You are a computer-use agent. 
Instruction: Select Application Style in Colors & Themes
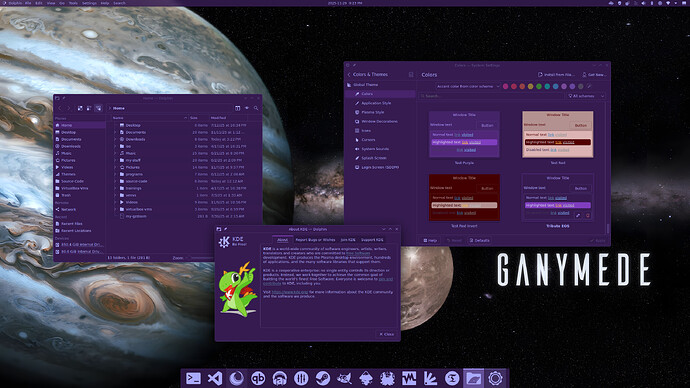point(380,103)
